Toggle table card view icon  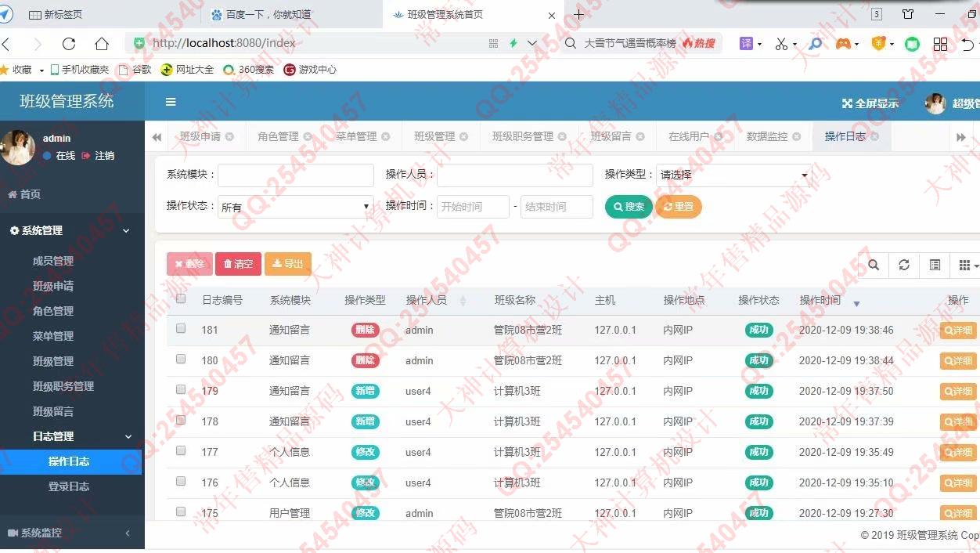point(935,265)
